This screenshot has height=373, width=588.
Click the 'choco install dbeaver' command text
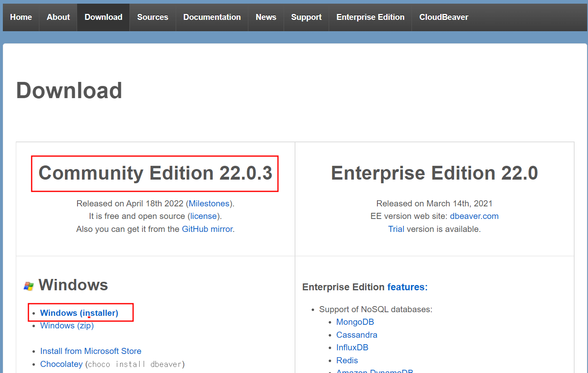coord(135,364)
